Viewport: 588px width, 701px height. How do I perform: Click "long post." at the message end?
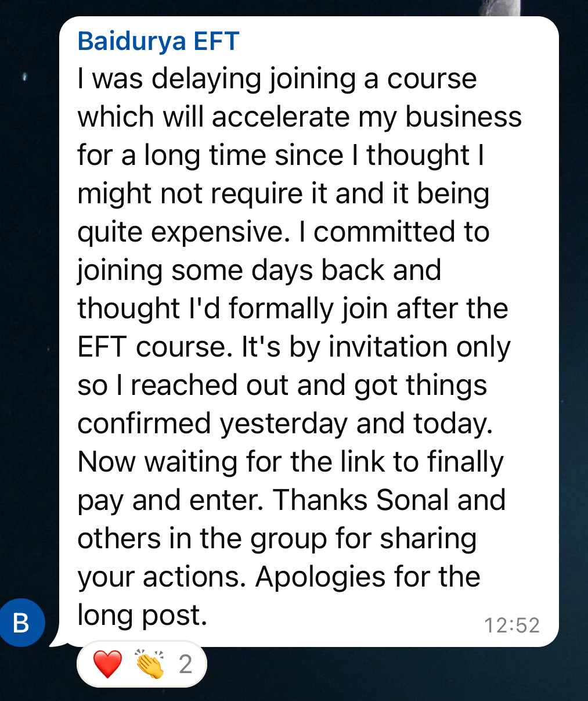[x=142, y=615]
